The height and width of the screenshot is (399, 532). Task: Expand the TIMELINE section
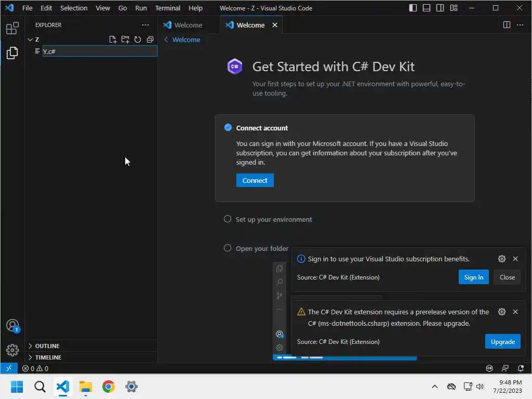coord(30,357)
